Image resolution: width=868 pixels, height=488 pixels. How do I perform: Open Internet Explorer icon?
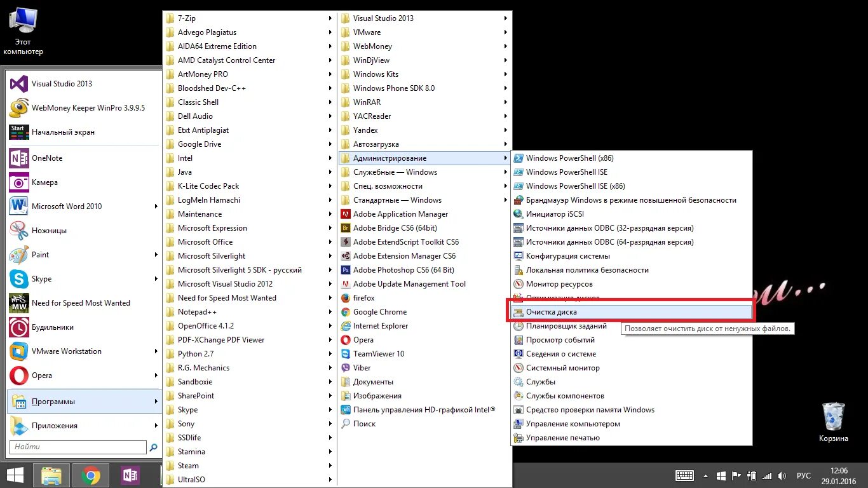point(346,326)
